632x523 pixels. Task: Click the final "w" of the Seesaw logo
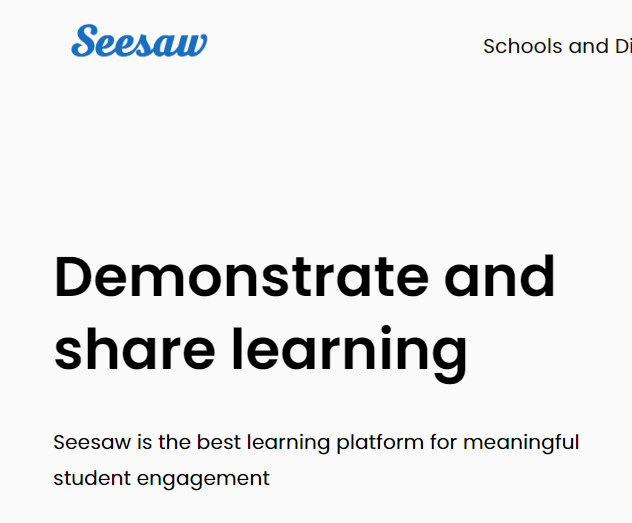[x=193, y=45]
